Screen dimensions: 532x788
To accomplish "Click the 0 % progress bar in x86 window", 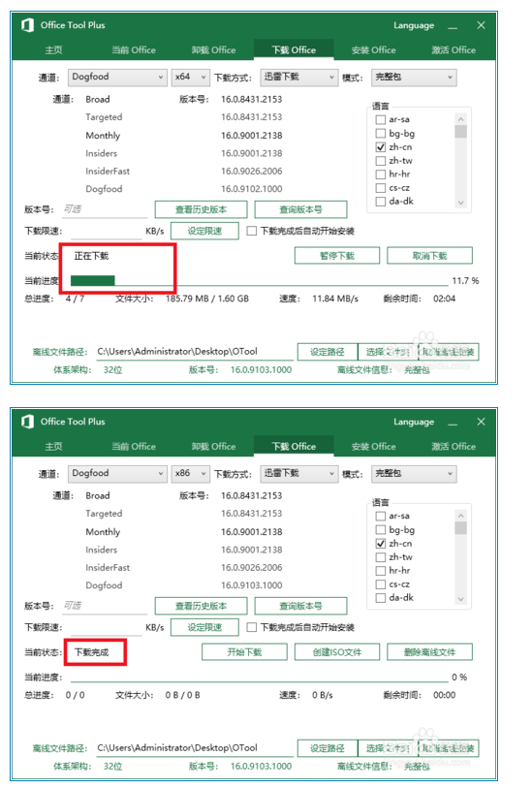I will coord(260,677).
